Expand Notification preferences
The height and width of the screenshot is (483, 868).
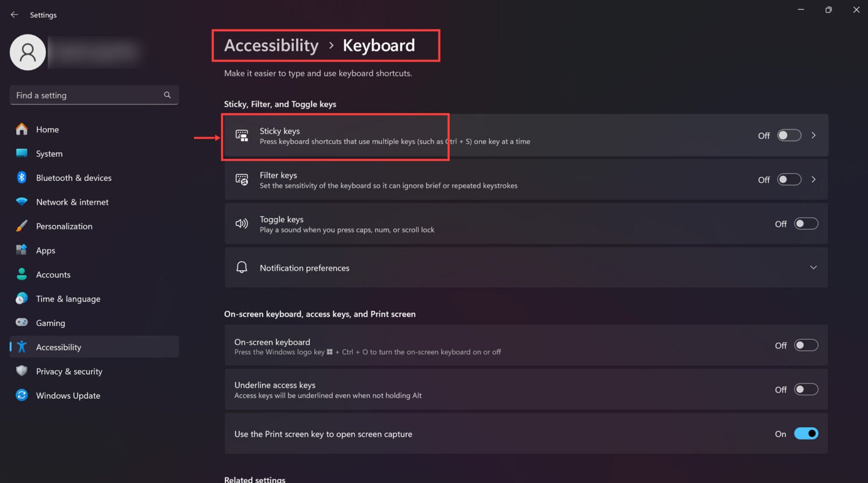[813, 267]
